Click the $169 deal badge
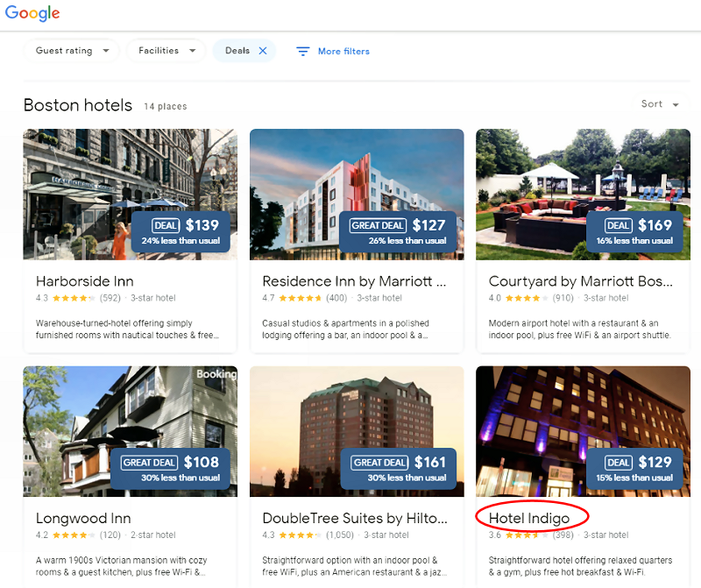The height and width of the screenshot is (588, 701). (634, 231)
